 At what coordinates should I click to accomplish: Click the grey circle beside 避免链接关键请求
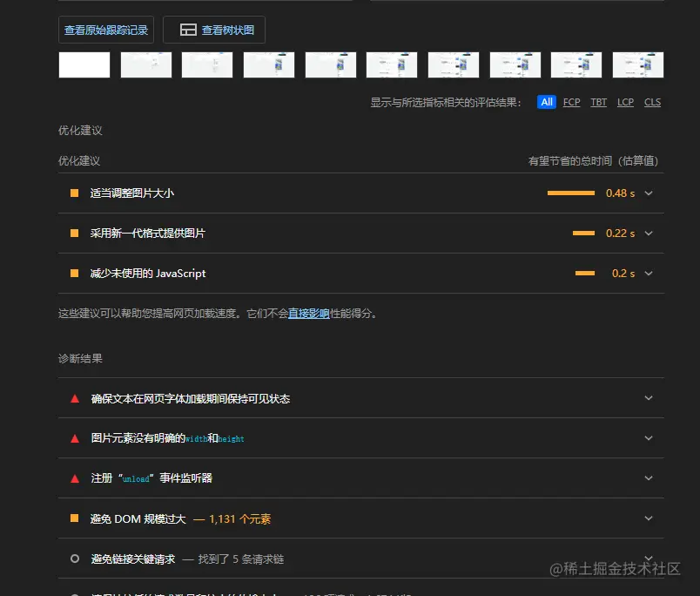(75, 559)
